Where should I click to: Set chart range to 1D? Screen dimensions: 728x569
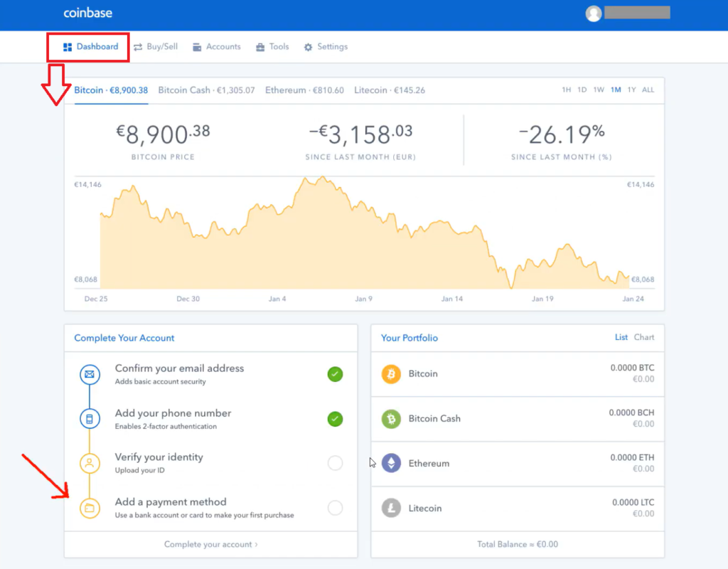point(582,90)
